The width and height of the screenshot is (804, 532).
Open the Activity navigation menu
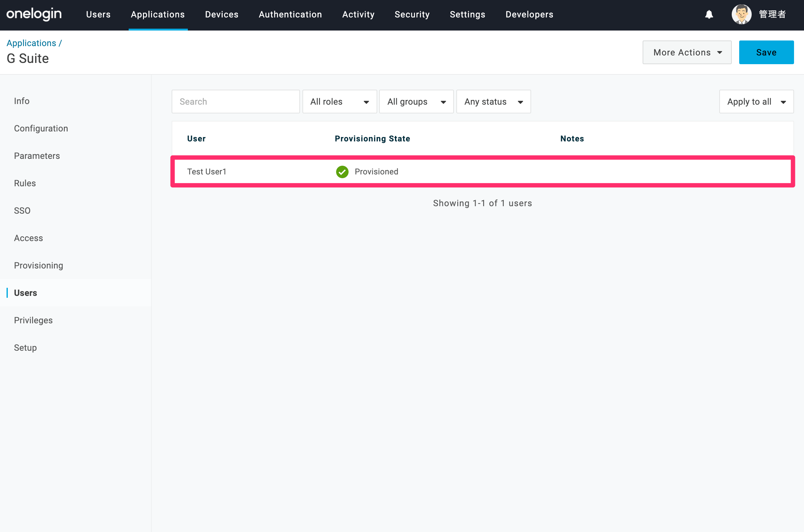(x=358, y=14)
